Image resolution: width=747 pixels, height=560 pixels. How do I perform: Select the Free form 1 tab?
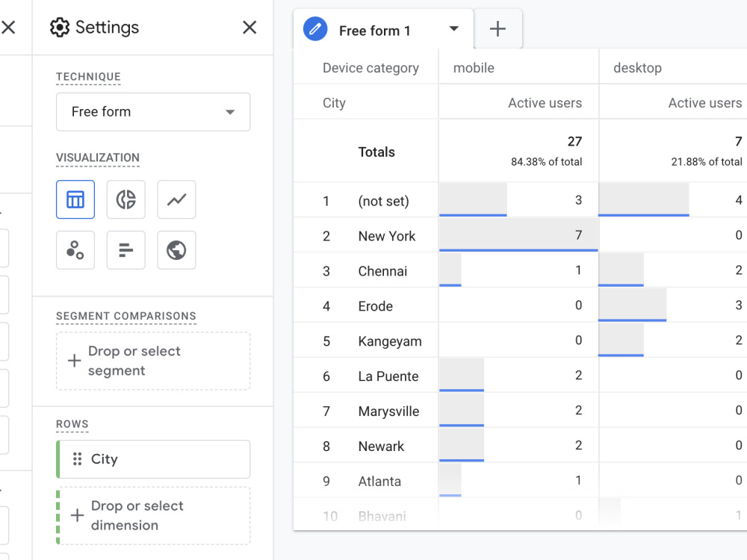point(374,31)
